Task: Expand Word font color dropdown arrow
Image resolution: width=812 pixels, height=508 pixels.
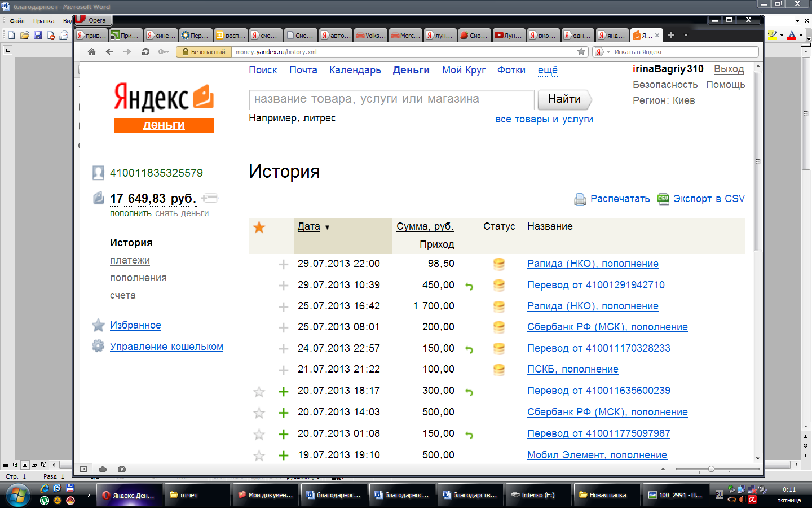Action: click(x=801, y=35)
